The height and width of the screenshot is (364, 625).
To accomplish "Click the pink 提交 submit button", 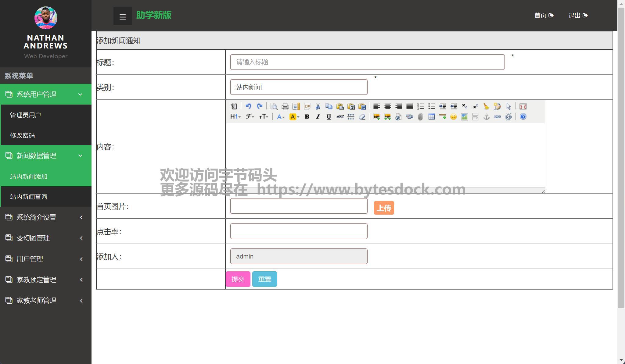I will [x=238, y=279].
